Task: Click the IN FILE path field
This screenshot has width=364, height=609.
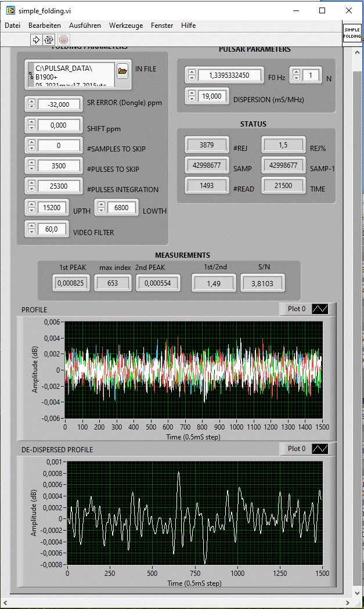Action: 74,75
